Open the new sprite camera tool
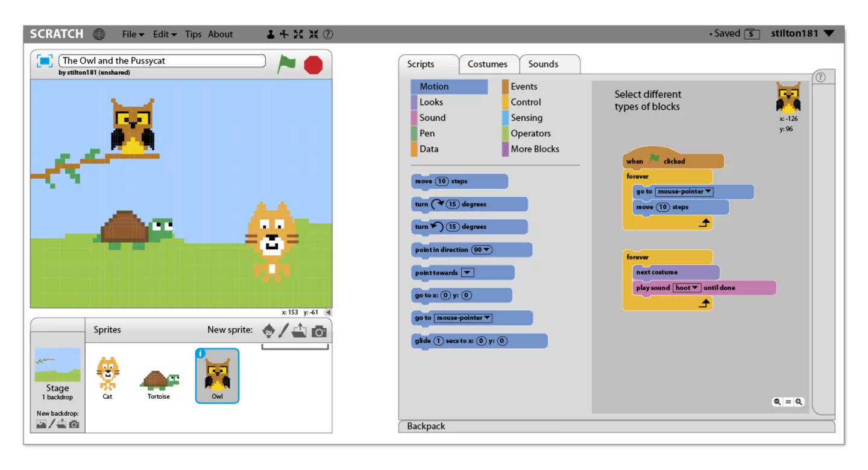The height and width of the screenshot is (470, 868). click(319, 331)
